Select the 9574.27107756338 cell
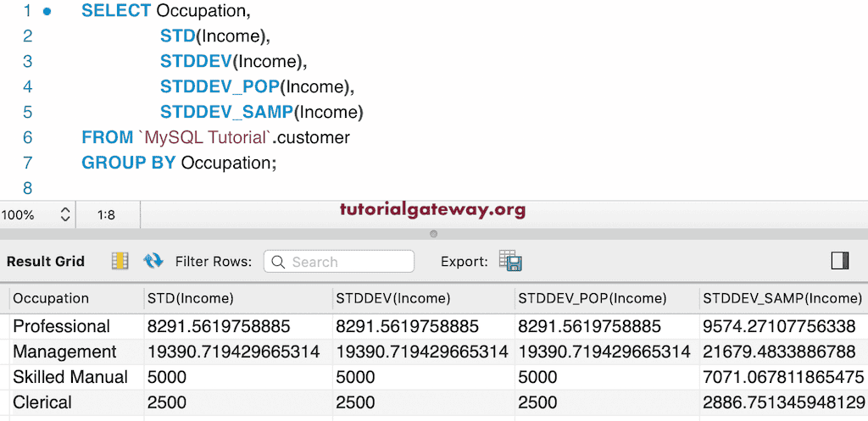868x421 pixels. [783, 326]
